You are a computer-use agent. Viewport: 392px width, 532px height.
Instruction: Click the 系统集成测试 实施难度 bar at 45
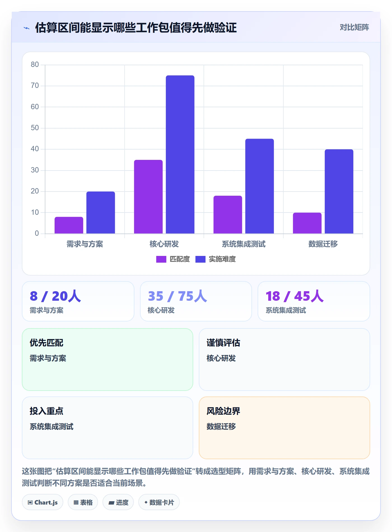tap(260, 186)
